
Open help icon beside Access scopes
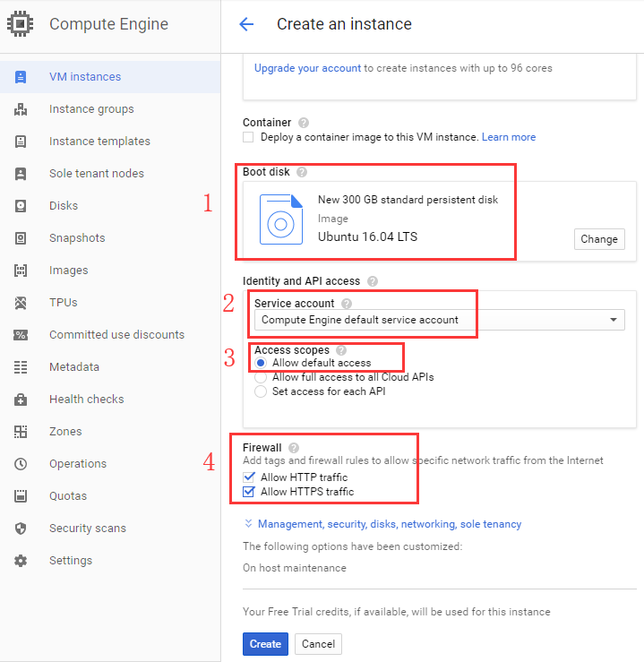[341, 350]
